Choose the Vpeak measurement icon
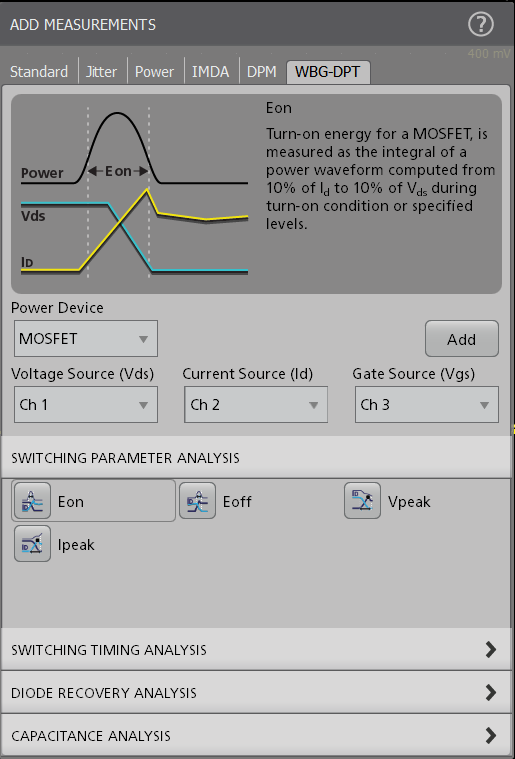 click(363, 501)
